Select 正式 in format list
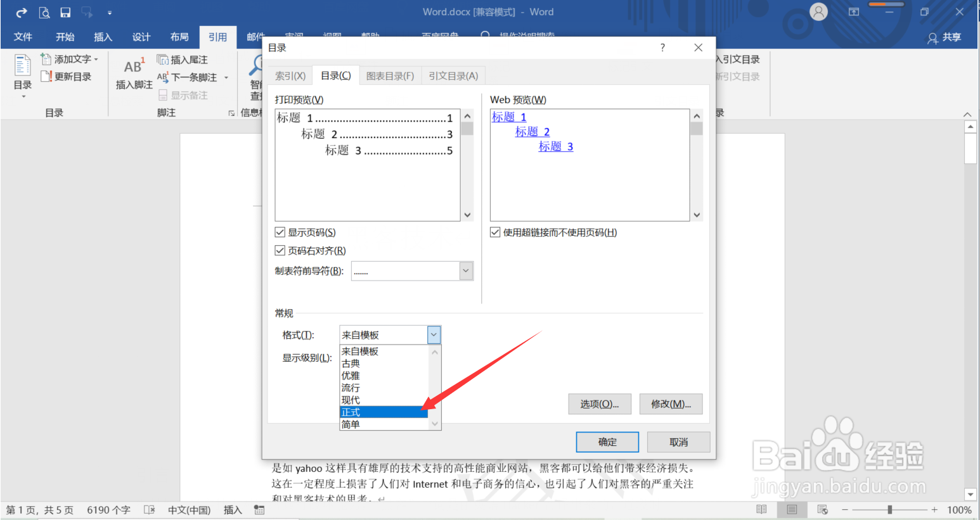Image resolution: width=980 pixels, height=520 pixels. point(384,412)
